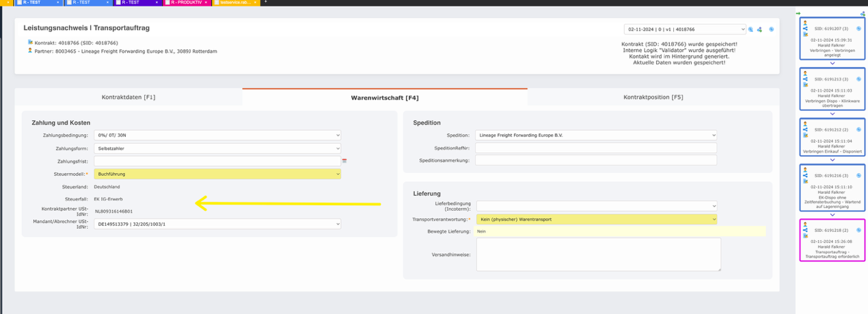This screenshot has height=314, width=868.
Task: Switch to the Kontraktposition [F5] tab
Action: coord(653,97)
